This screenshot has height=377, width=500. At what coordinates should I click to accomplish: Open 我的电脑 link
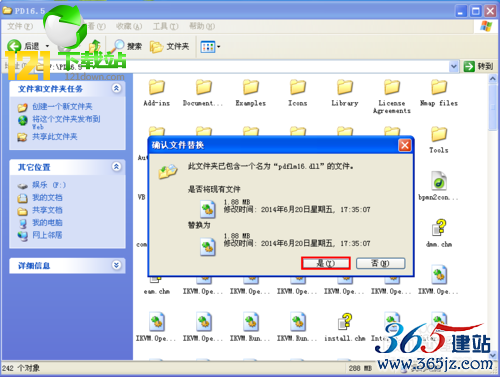pyautogui.click(x=47, y=223)
